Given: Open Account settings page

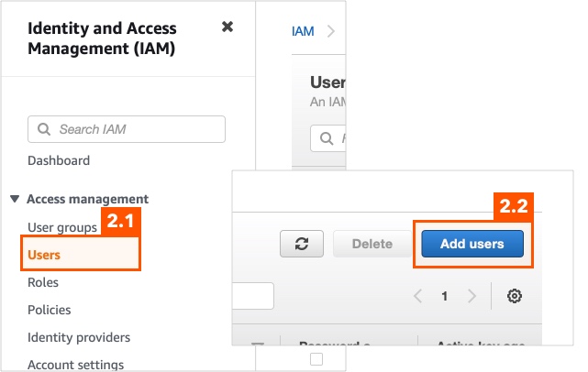Looking at the screenshot, I should pyautogui.click(x=76, y=365).
